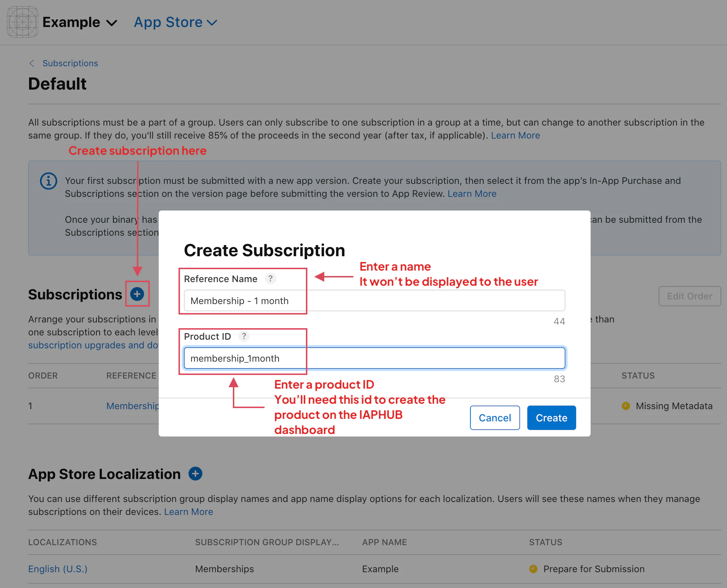
Task: Click the info icon in the notice banner
Action: (49, 181)
